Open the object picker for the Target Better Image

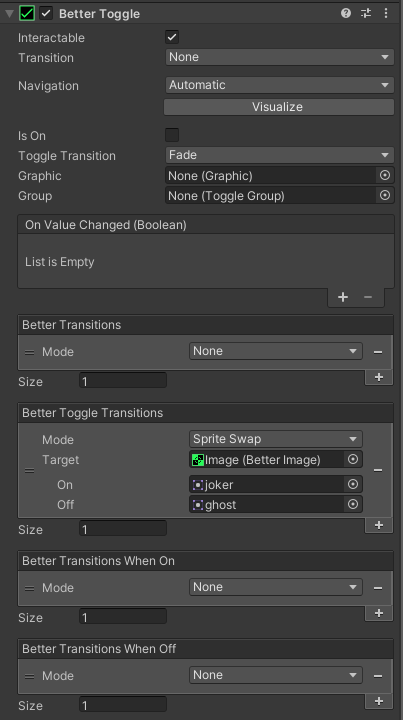[x=353, y=460]
